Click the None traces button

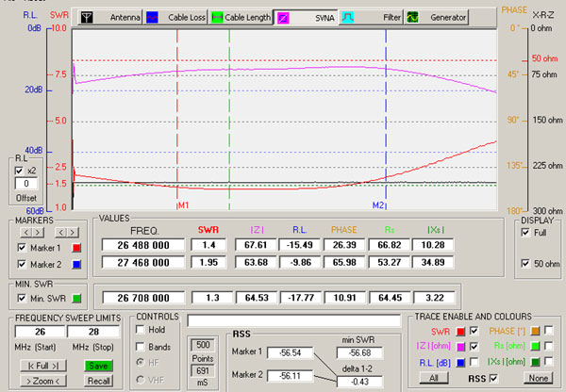539,378
